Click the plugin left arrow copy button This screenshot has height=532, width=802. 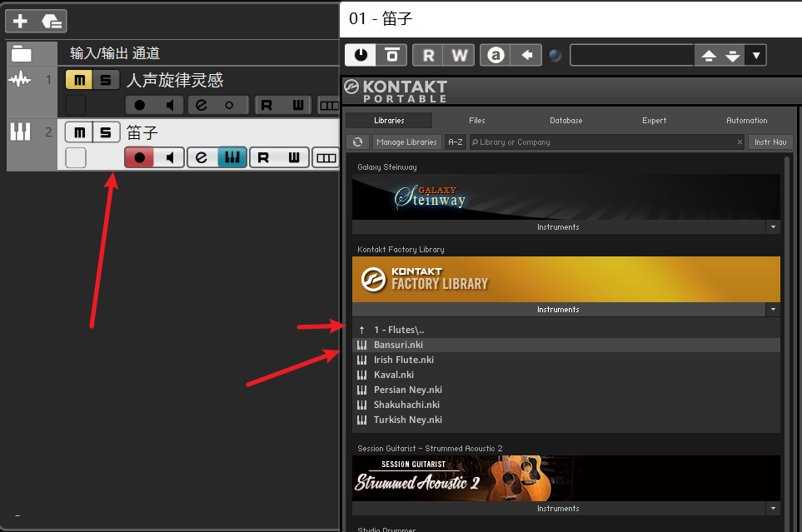[527, 55]
